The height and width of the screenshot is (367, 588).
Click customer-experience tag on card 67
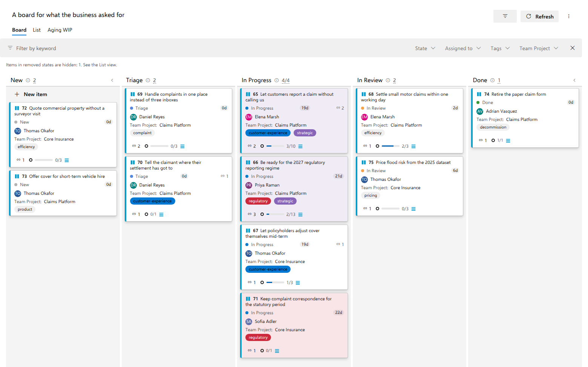click(268, 269)
